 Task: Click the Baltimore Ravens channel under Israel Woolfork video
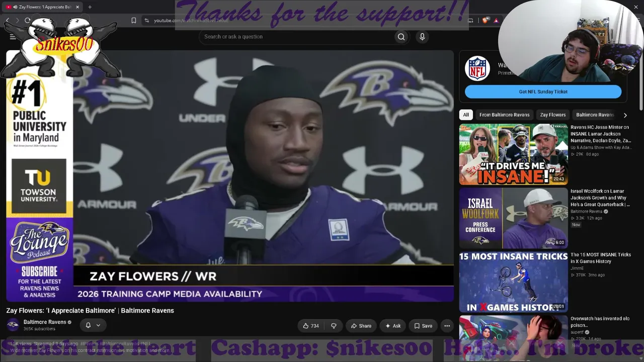tap(586, 211)
